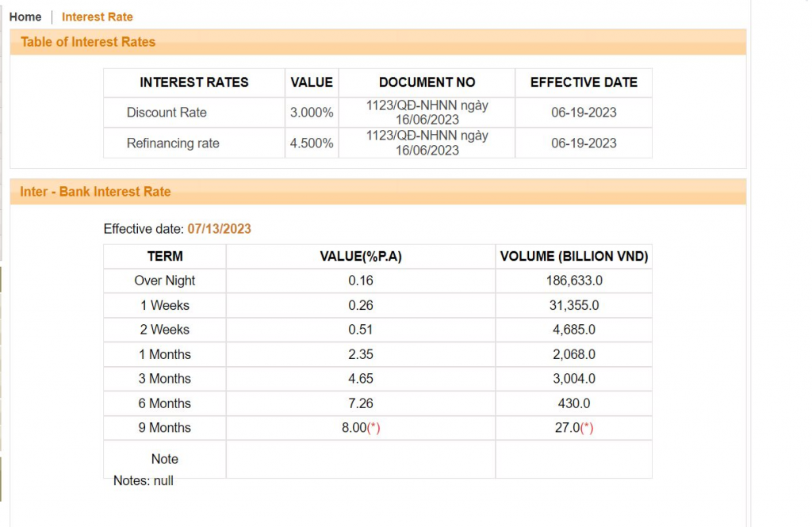Click the Table of Interest Rates section header
This screenshot has width=812, height=527.
click(x=88, y=42)
